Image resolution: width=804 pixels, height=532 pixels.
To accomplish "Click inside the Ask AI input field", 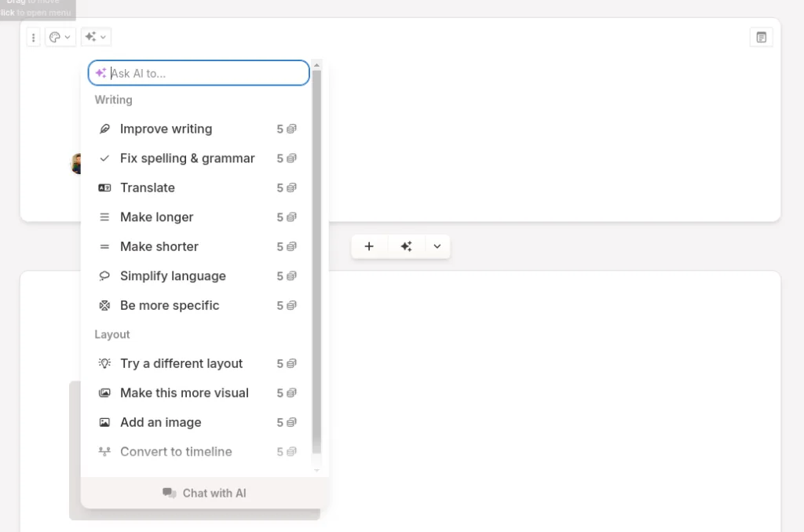I will [198, 72].
